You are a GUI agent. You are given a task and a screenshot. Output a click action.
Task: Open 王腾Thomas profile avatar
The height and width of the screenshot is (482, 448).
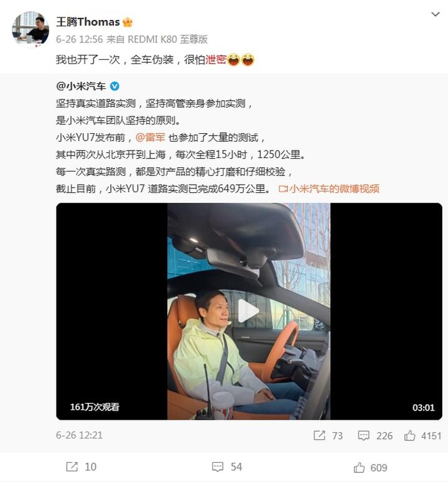pyautogui.click(x=30, y=30)
